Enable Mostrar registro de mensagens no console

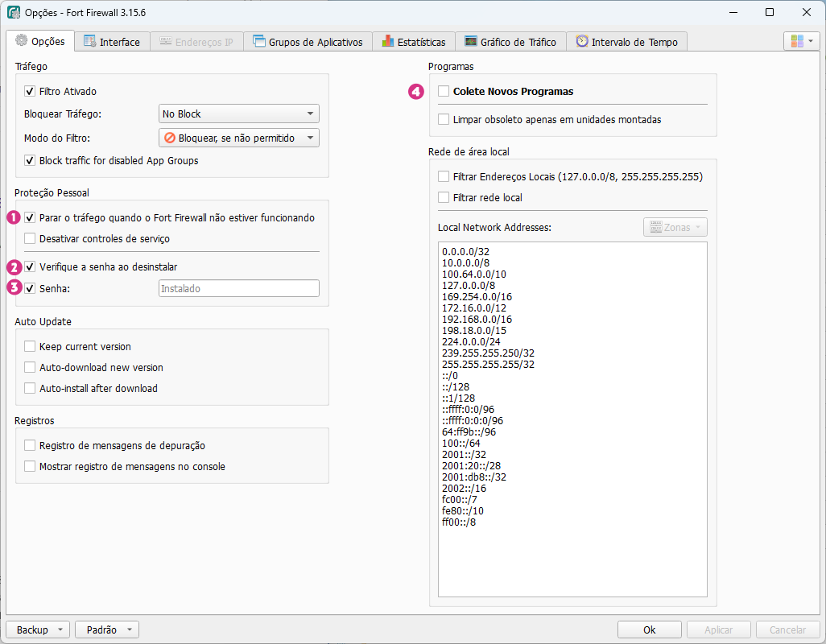pyautogui.click(x=30, y=467)
